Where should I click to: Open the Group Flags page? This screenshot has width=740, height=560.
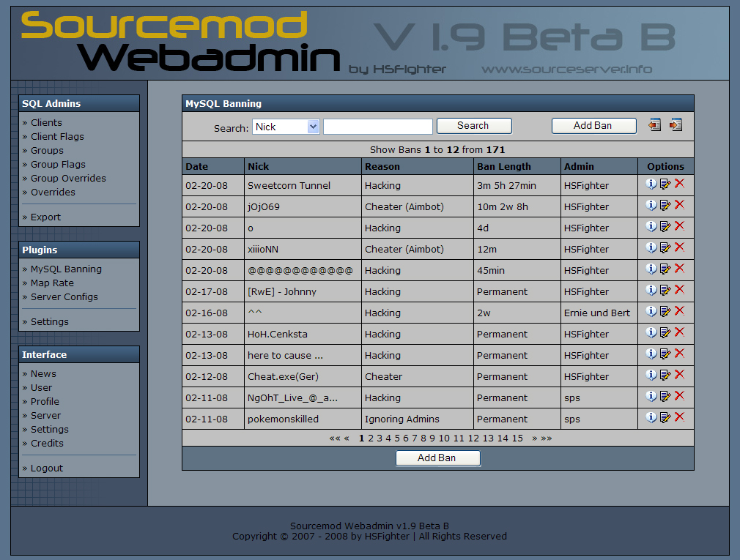(58, 165)
